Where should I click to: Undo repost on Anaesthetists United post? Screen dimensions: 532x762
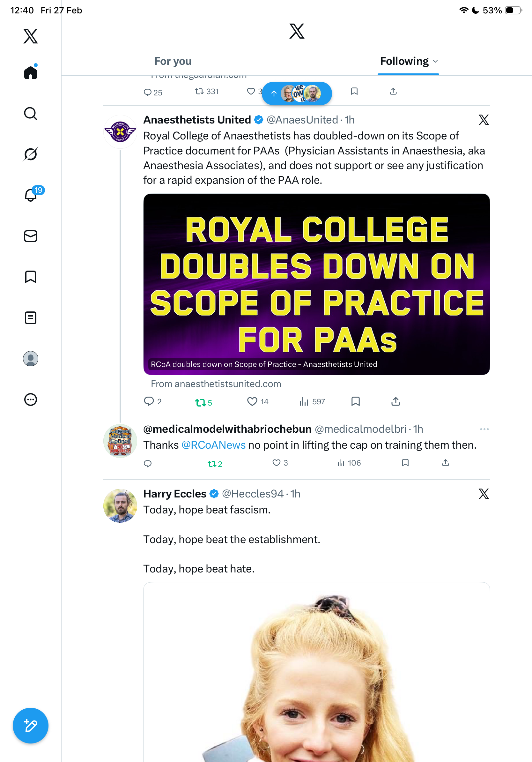click(200, 402)
